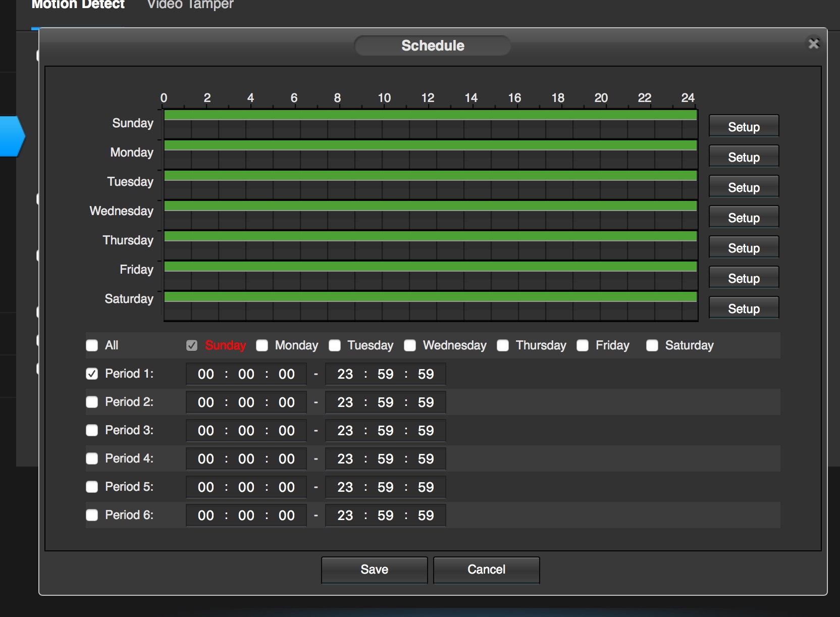
Task: Edit Period 1 start hour field
Action: click(x=206, y=374)
